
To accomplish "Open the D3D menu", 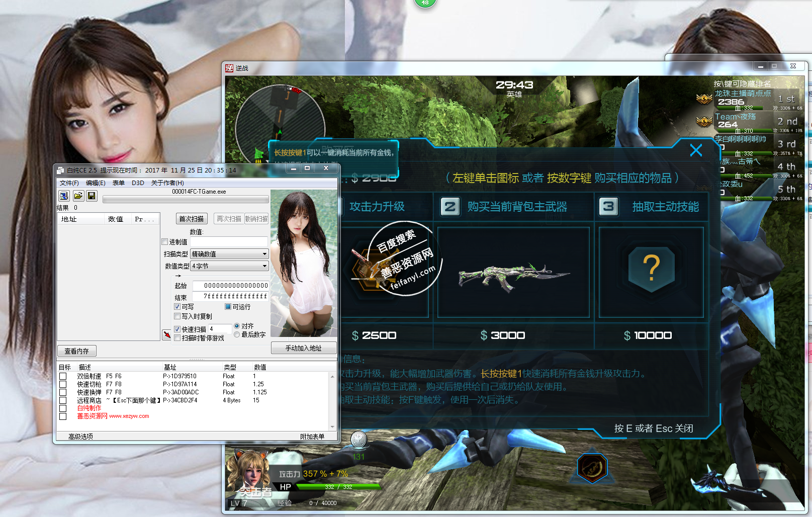I will point(138,183).
